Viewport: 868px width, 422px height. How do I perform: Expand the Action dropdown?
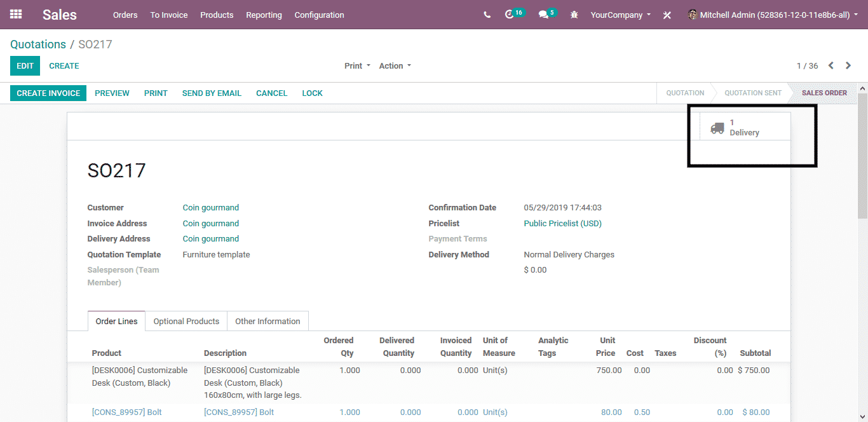395,65
